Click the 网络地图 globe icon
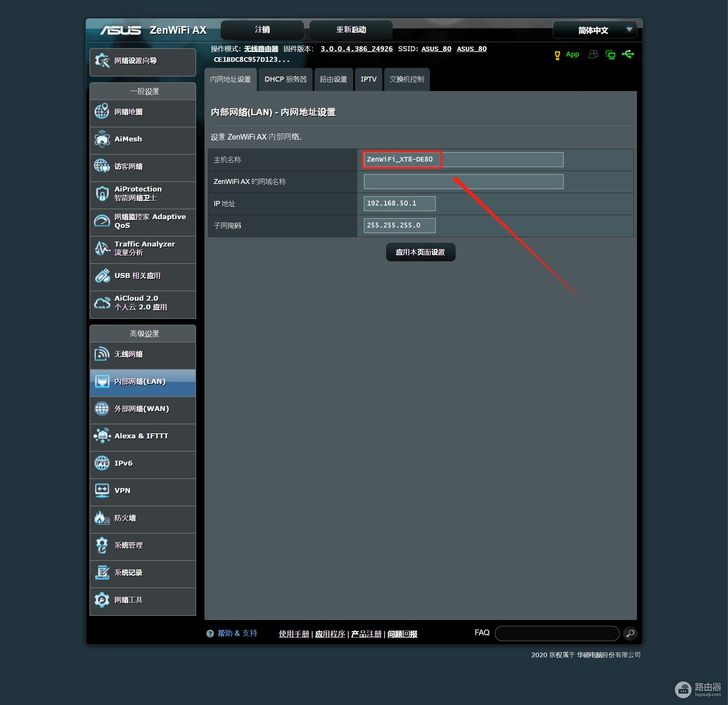The image size is (728, 705). (x=102, y=111)
